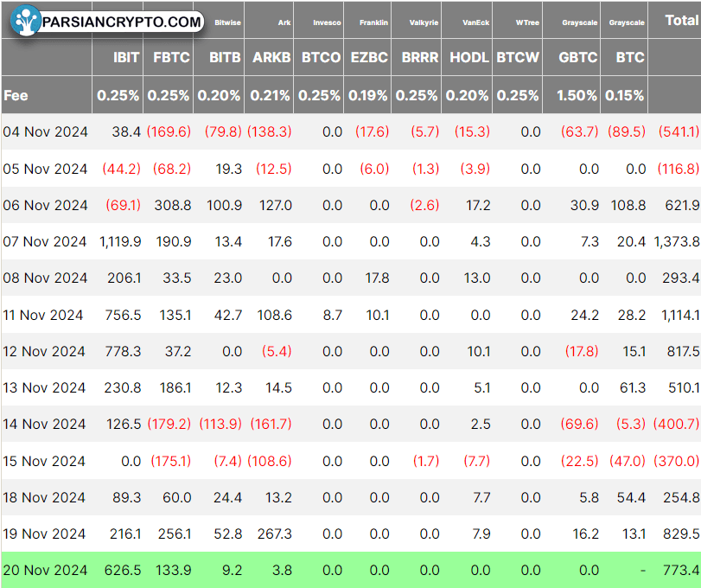Click the 626.5 IBIT value
Screen dimensions: 701x588
coord(123,570)
